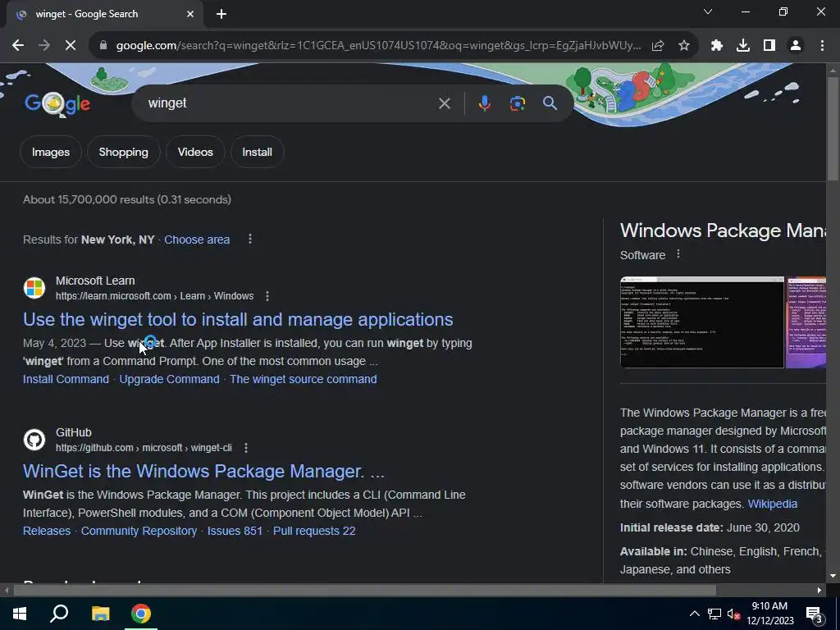Toggle the Chrome side panel
The width and height of the screenshot is (840, 630).
pos(769,46)
